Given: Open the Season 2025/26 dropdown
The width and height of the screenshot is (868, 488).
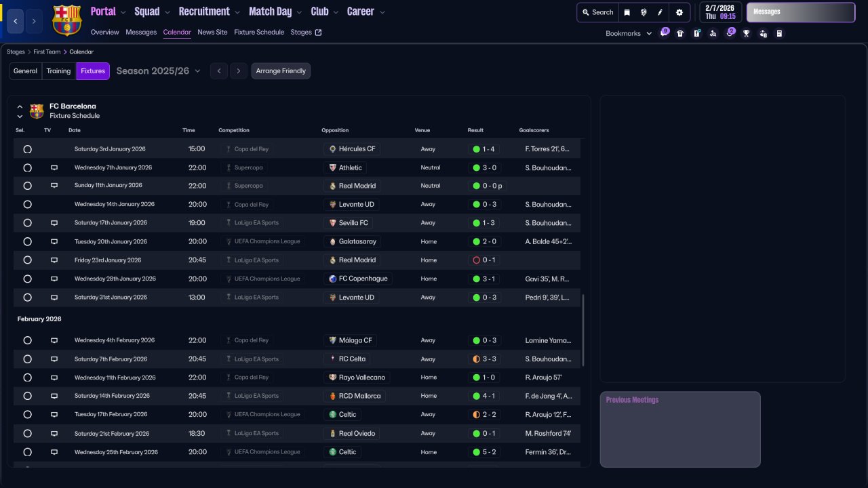Looking at the screenshot, I should (158, 71).
